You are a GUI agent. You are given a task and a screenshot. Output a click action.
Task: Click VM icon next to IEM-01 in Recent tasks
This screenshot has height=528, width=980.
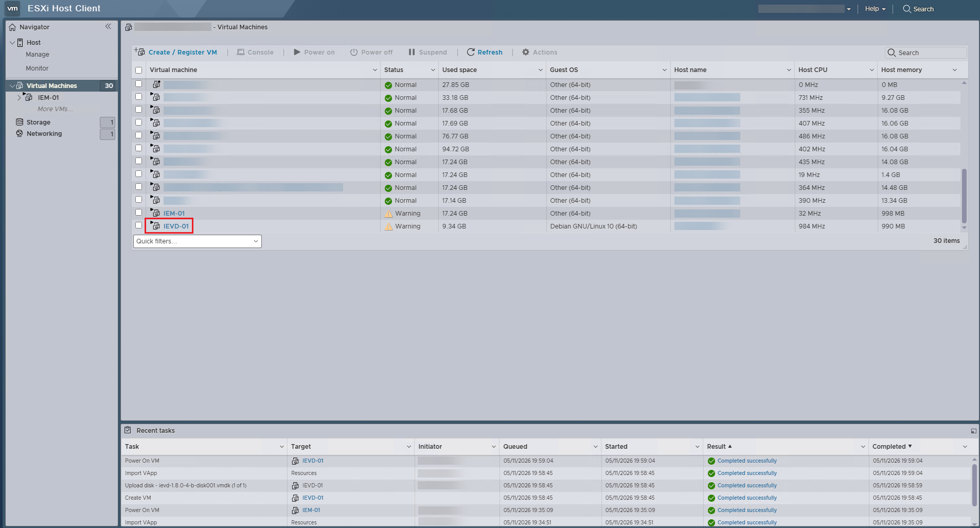(295, 511)
